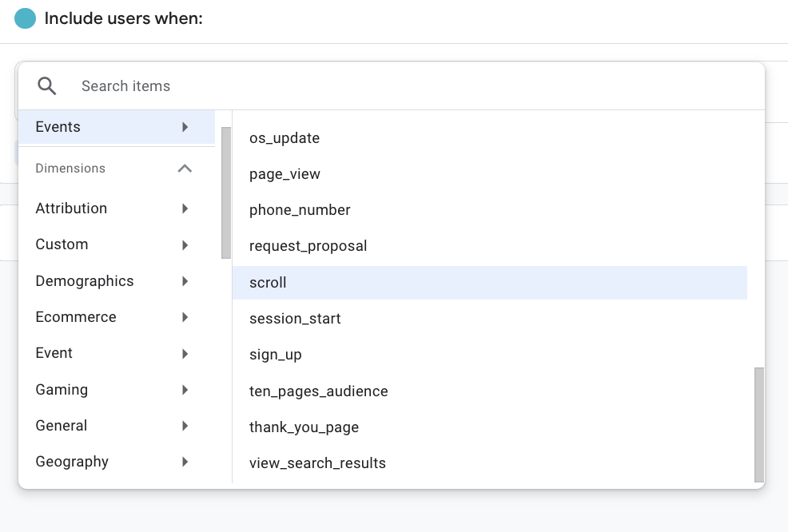Open the Events category
Screen dimensions: 788x532
click(117, 127)
